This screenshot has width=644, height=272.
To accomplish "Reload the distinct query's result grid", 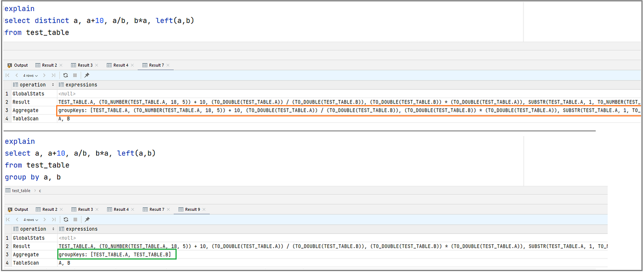I will (66, 75).
